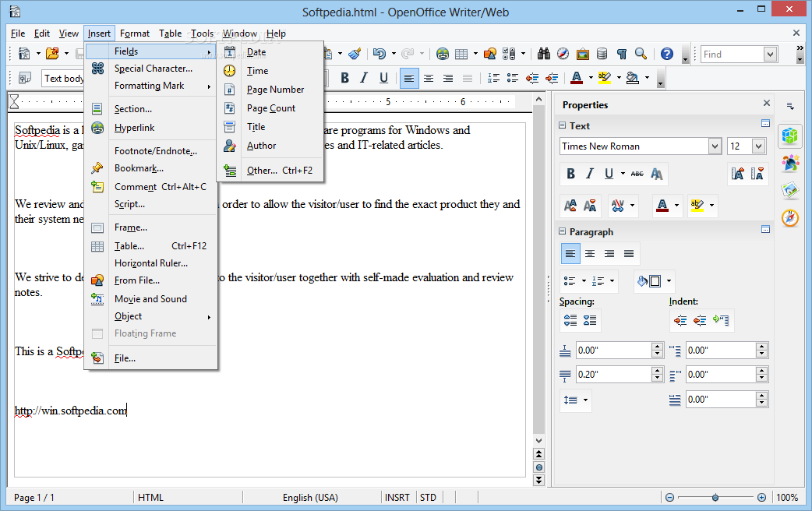This screenshot has height=511, width=812.
Task: Click Increase Indent toolbar icon
Action: (x=552, y=78)
